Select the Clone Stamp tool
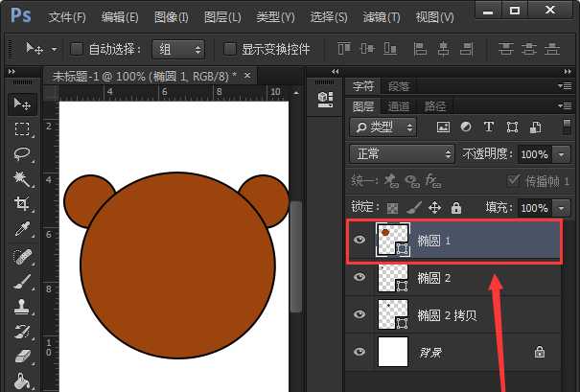This screenshot has height=392, width=580. click(21, 307)
